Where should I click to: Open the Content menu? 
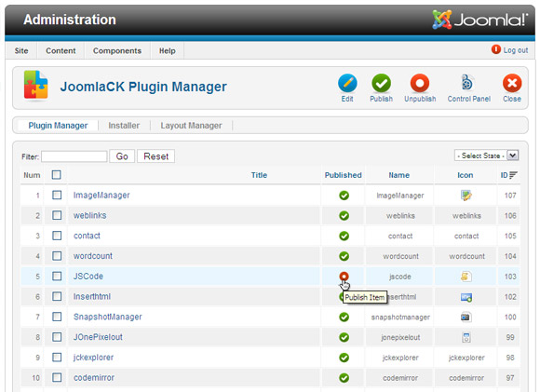[61, 50]
